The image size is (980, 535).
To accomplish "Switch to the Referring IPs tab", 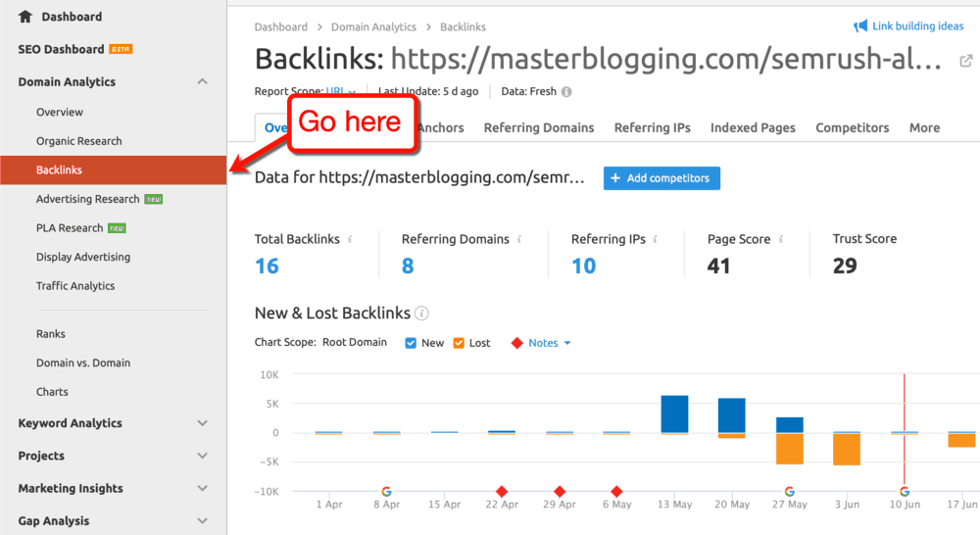I will click(x=652, y=128).
